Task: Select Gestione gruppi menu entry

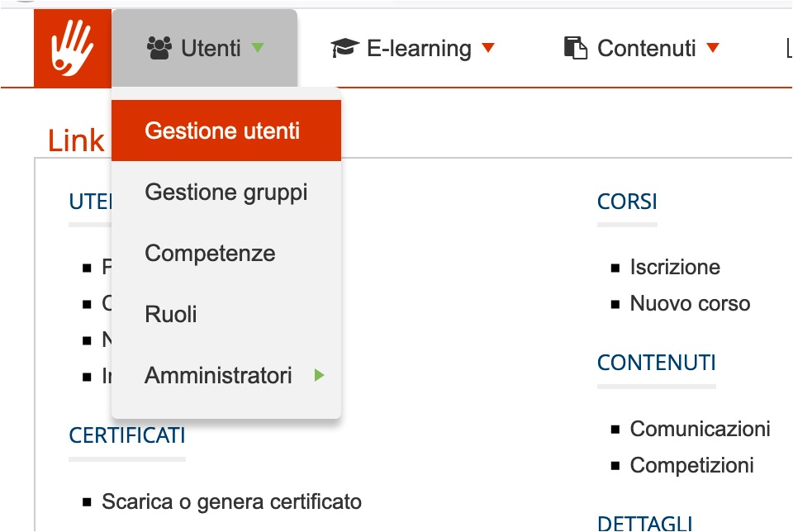Action: click(226, 192)
